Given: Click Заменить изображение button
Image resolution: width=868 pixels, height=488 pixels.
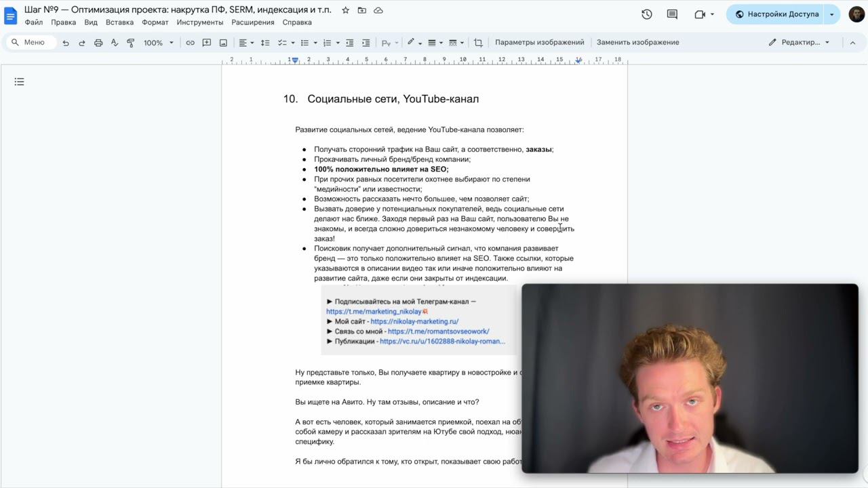Looking at the screenshot, I should tap(637, 42).
